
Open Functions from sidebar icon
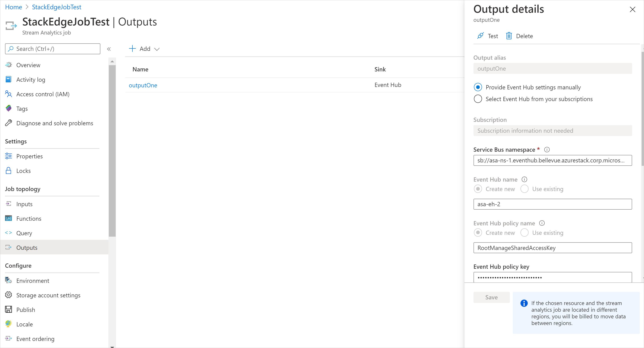click(x=8, y=218)
